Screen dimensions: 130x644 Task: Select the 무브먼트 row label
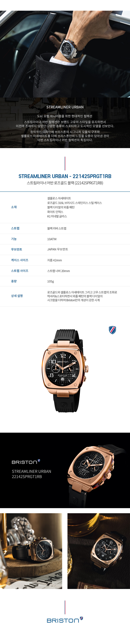coord(16,249)
